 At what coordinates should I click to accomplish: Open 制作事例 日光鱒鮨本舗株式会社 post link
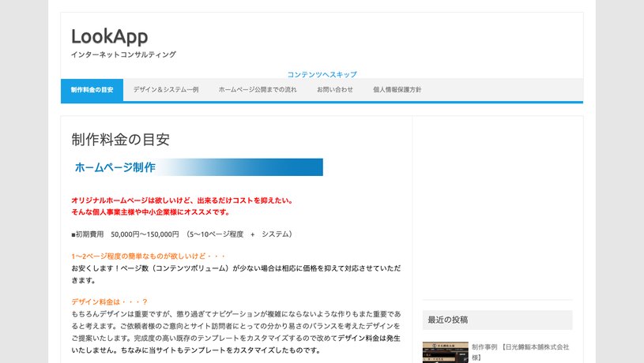pyautogui.click(x=520, y=352)
